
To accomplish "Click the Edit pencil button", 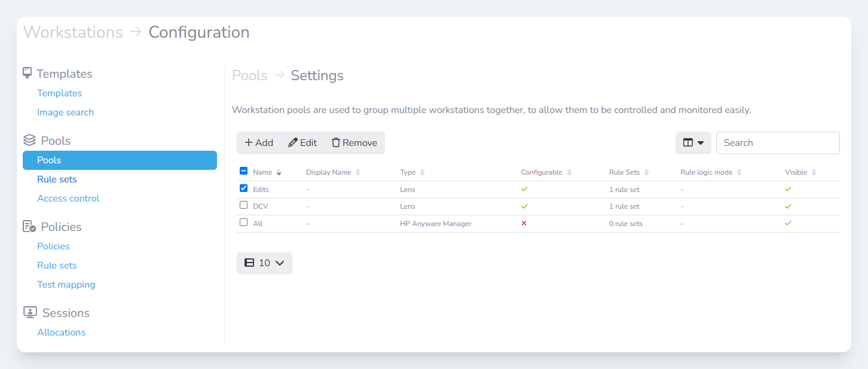I will (302, 143).
